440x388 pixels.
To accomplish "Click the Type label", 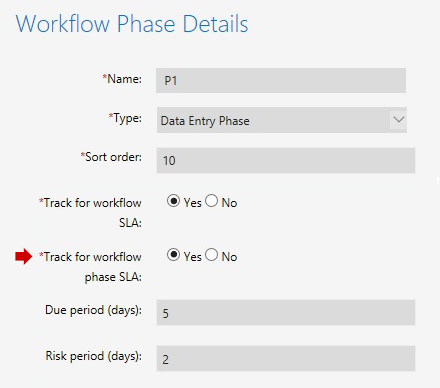I will [x=125, y=118].
